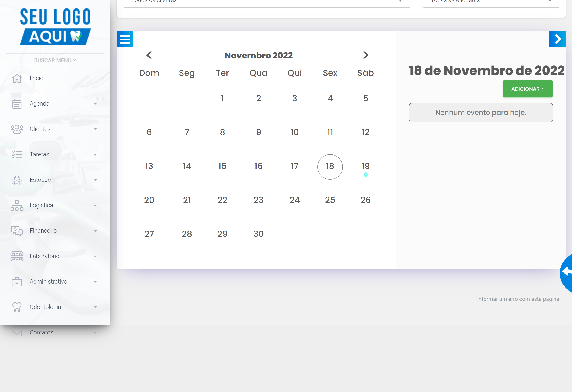Viewport: 572px width, 392px height.
Task: Select November 5 in calendar
Action: click(x=365, y=99)
